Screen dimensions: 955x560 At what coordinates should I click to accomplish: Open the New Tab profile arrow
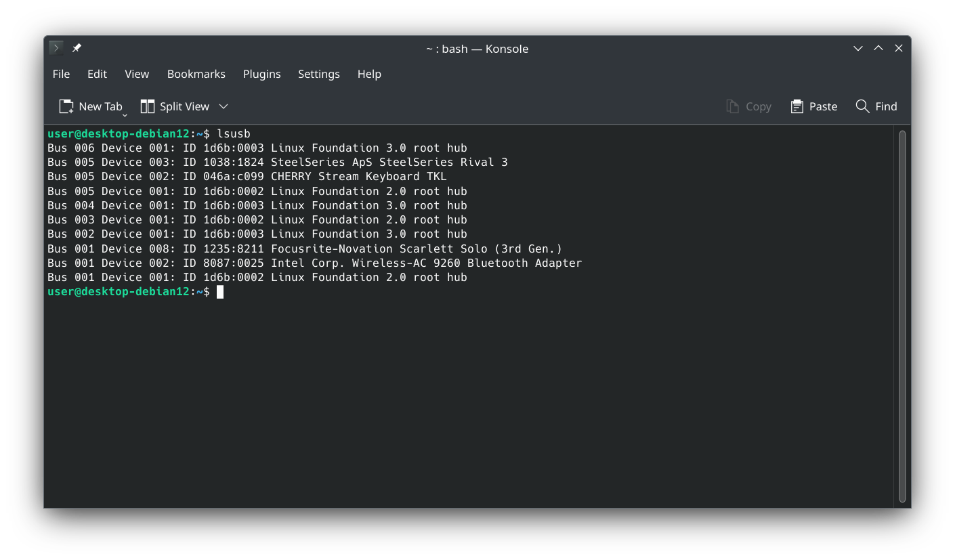(x=125, y=115)
